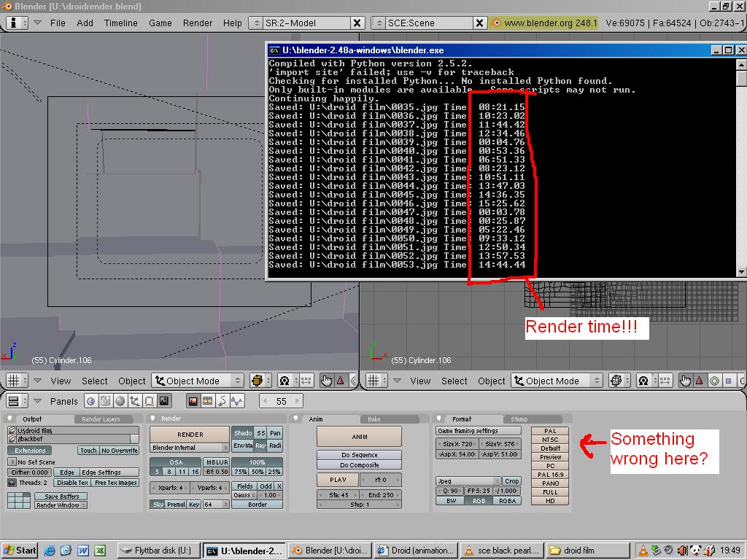Apply the PAL 16:9 preset
747x560 pixels.
pyautogui.click(x=550, y=474)
